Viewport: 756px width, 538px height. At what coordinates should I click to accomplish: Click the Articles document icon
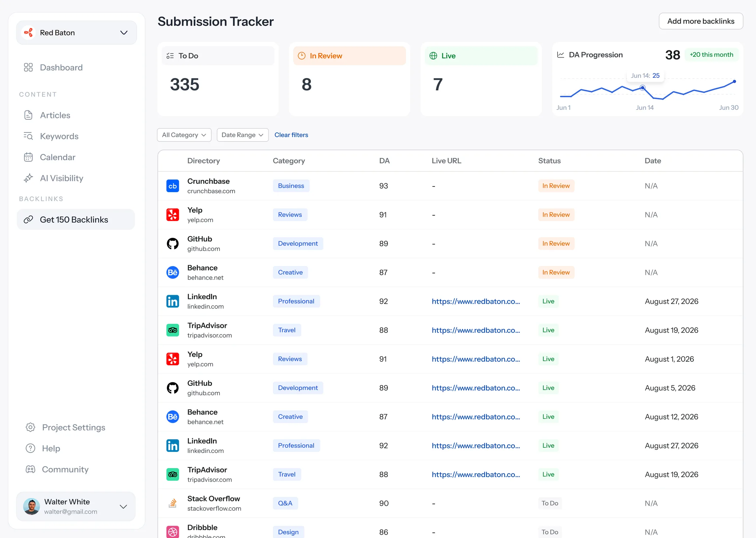pos(28,115)
